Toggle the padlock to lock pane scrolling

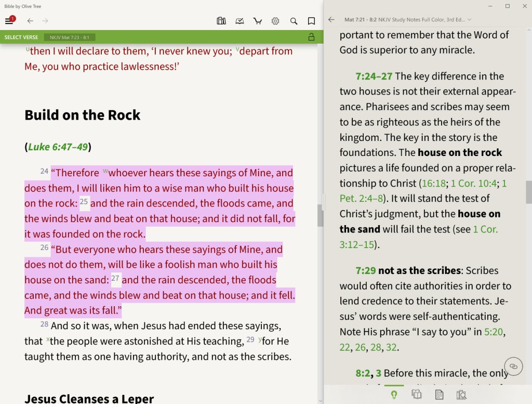click(311, 37)
